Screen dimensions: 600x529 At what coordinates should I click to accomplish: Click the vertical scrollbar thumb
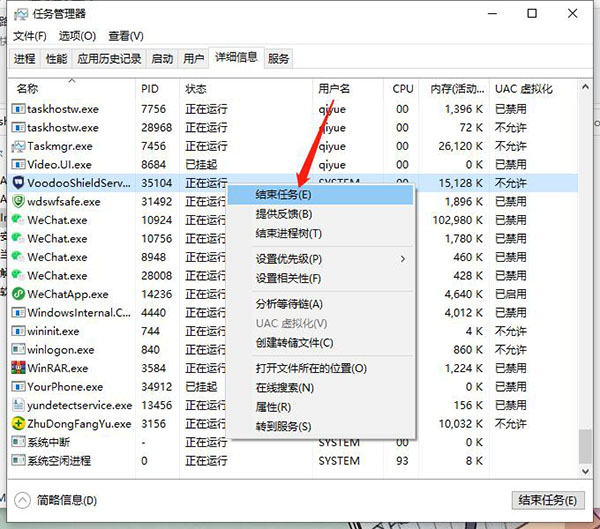pyautogui.click(x=585, y=446)
